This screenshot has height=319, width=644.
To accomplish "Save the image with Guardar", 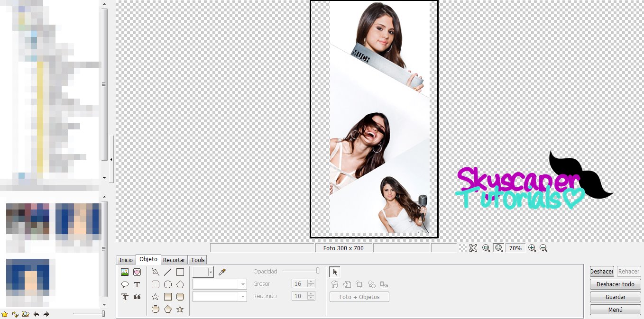I will (x=616, y=297).
